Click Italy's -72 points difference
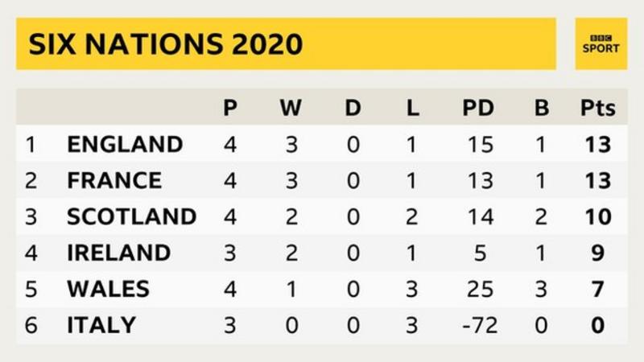 tap(480, 325)
